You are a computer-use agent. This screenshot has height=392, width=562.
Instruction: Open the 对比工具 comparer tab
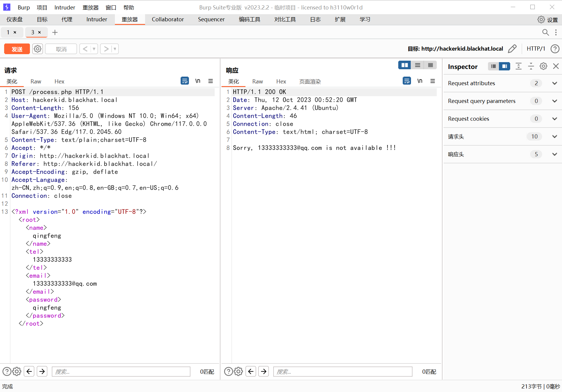[285, 20]
